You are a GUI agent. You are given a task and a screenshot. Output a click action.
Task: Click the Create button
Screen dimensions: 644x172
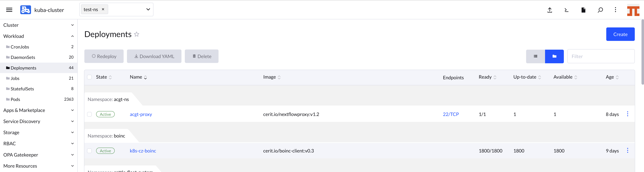pyautogui.click(x=620, y=34)
